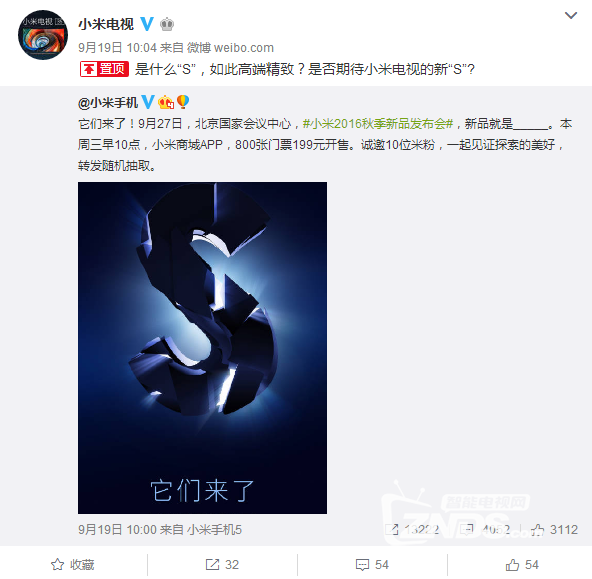Enlarge the 它们来了 S poster image
Image resolution: width=592 pixels, height=579 pixels.
[x=202, y=348]
